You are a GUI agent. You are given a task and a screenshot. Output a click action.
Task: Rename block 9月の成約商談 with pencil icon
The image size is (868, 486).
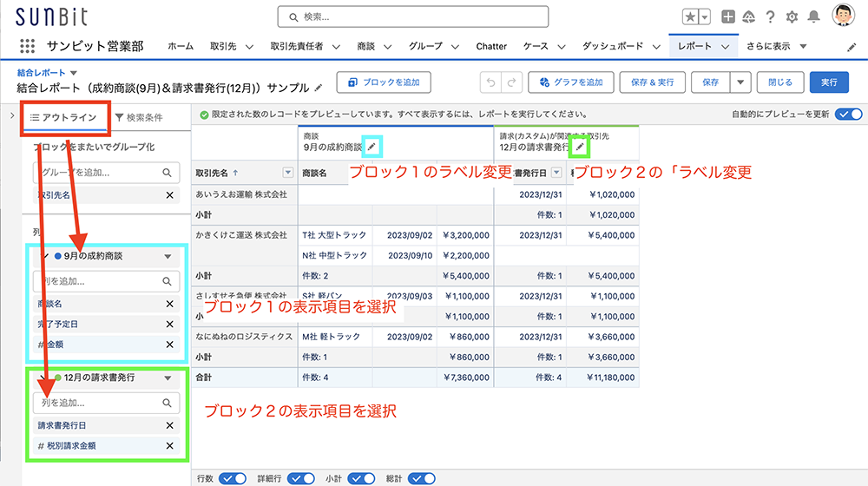pyautogui.click(x=372, y=147)
